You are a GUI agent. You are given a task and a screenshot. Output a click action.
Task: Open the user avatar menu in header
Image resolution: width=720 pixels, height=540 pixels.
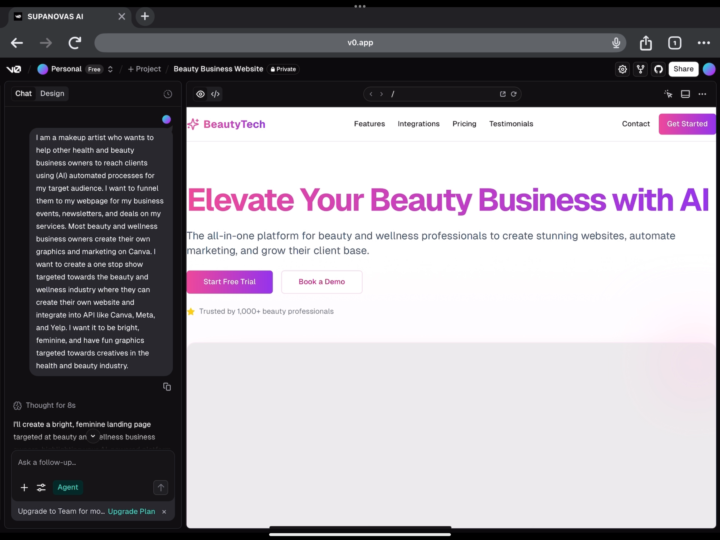pyautogui.click(x=709, y=69)
